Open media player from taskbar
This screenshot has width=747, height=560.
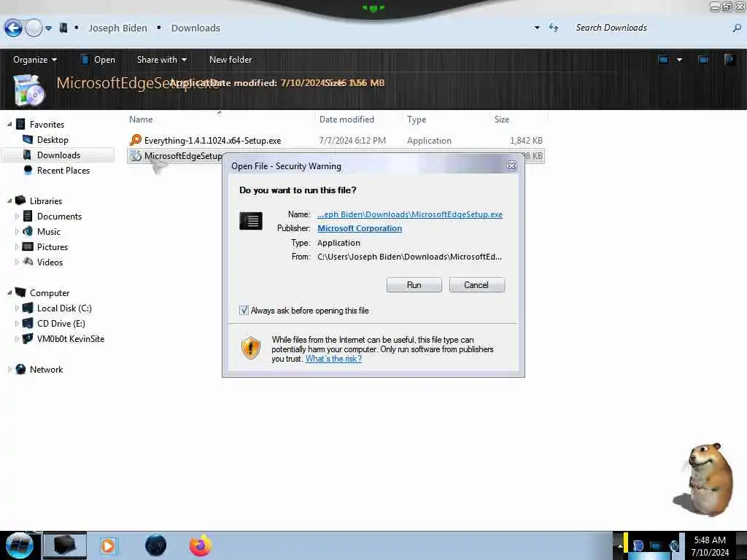(x=108, y=545)
